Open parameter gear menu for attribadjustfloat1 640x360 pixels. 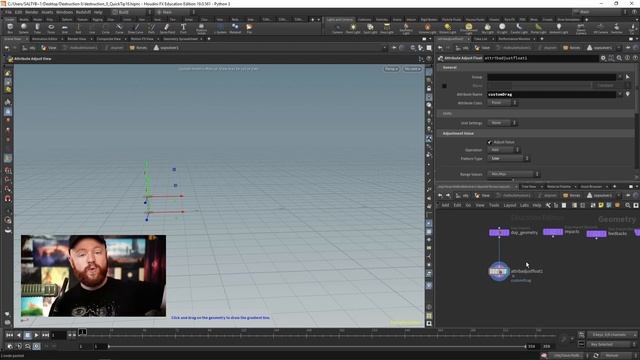pos(603,58)
